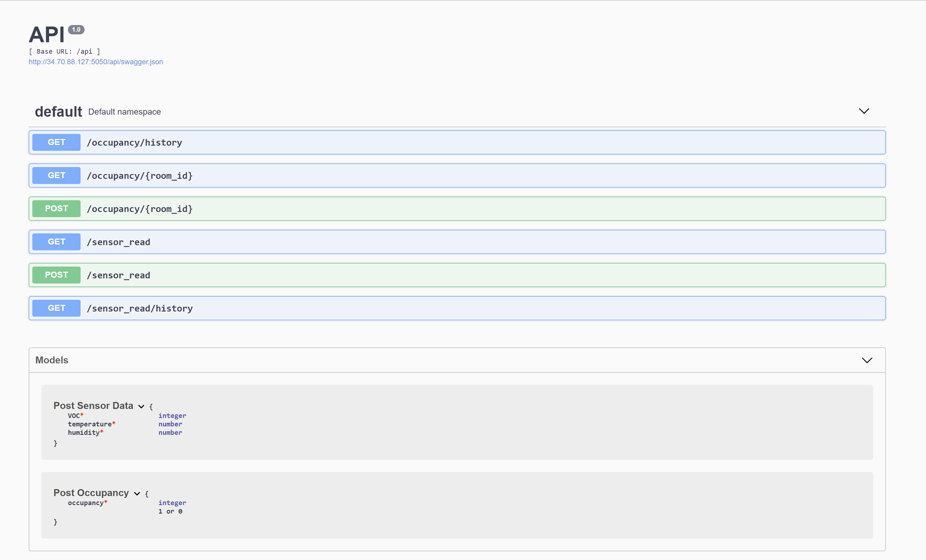The width and height of the screenshot is (926, 560).
Task: Click POST badge for /occupancy/{room_id}
Action: pos(56,208)
